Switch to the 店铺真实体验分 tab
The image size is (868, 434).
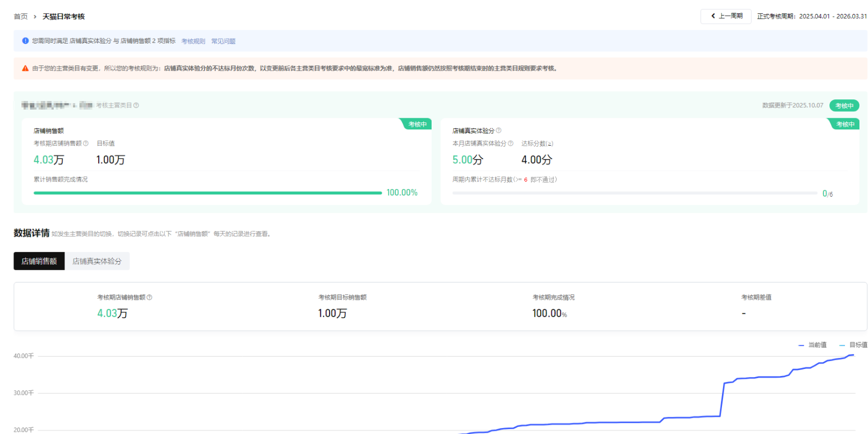[x=97, y=261]
